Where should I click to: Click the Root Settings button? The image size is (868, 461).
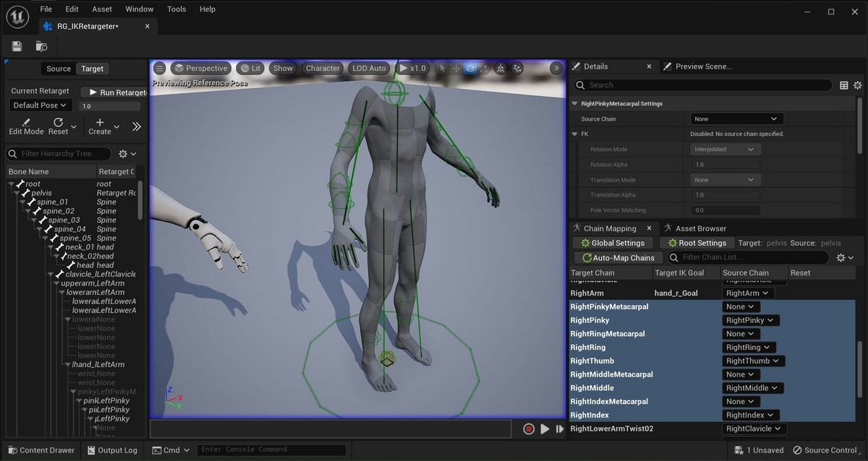click(696, 243)
